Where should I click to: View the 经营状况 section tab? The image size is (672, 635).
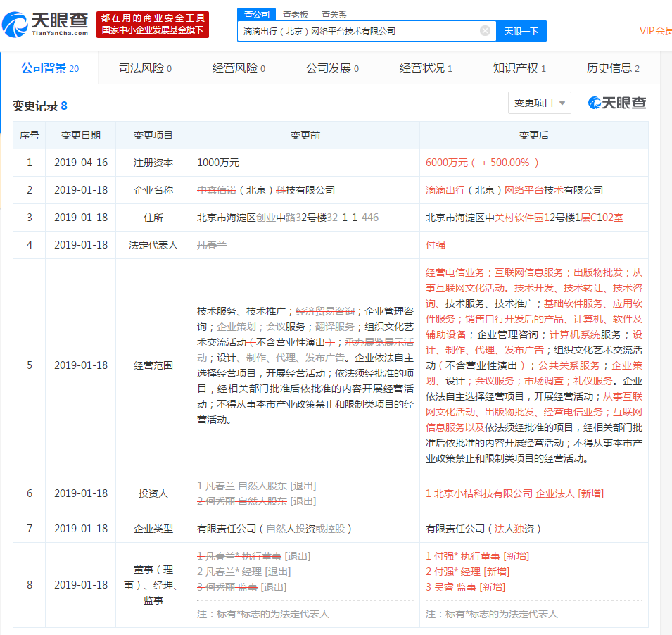(426, 68)
